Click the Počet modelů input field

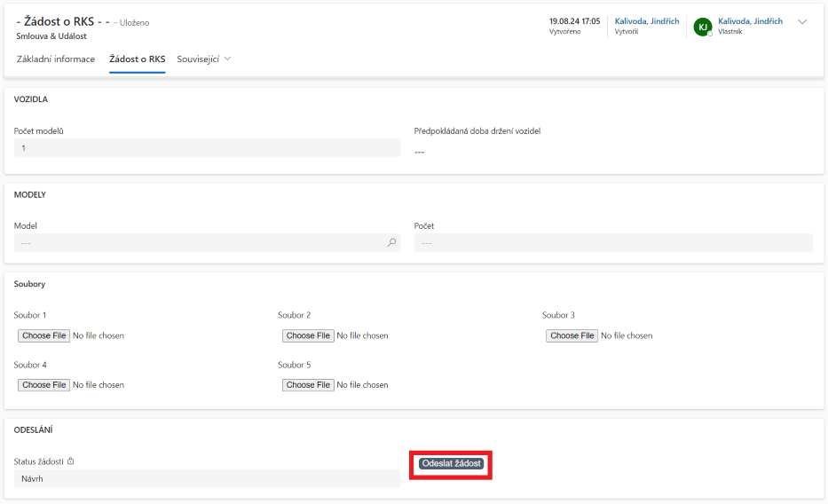point(207,148)
